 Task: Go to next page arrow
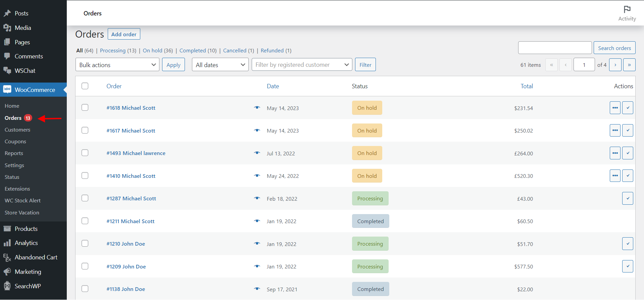[615, 65]
